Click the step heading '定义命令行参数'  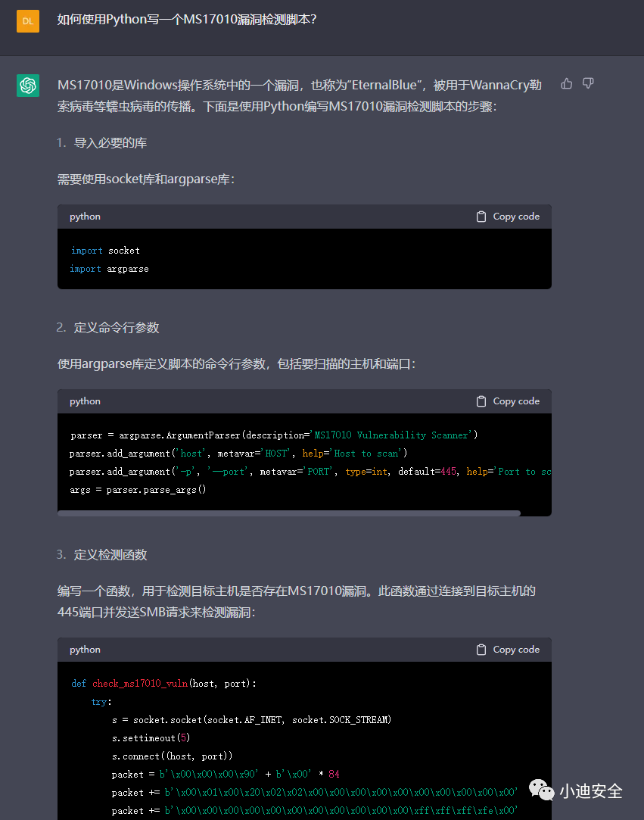tap(116, 328)
